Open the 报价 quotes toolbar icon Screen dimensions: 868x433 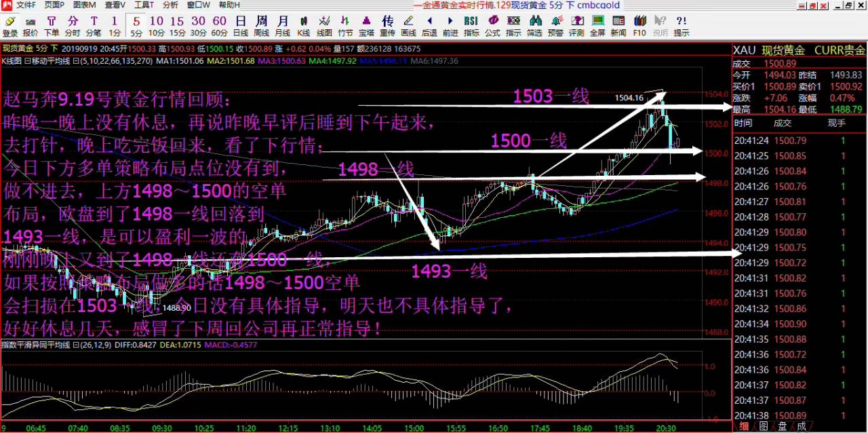pyautogui.click(x=31, y=26)
